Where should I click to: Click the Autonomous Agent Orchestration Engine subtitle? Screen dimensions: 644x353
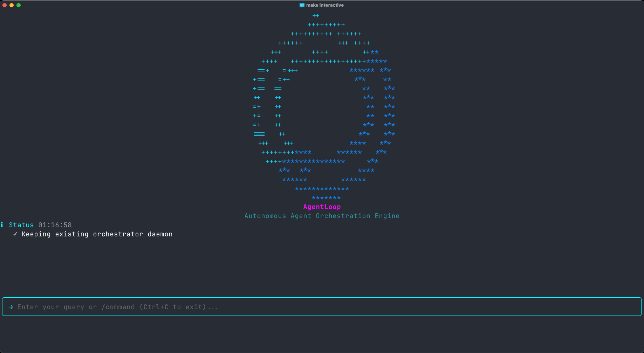click(322, 216)
